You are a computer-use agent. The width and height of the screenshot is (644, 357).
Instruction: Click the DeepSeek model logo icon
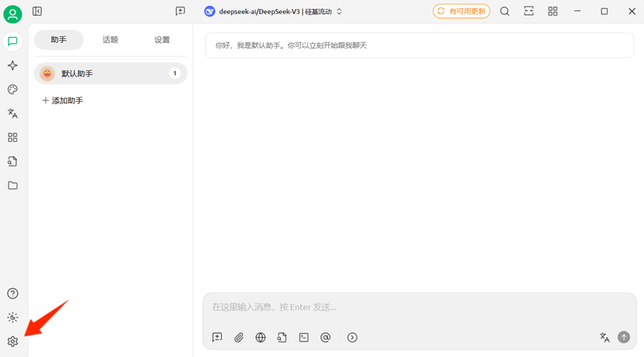[x=210, y=11]
